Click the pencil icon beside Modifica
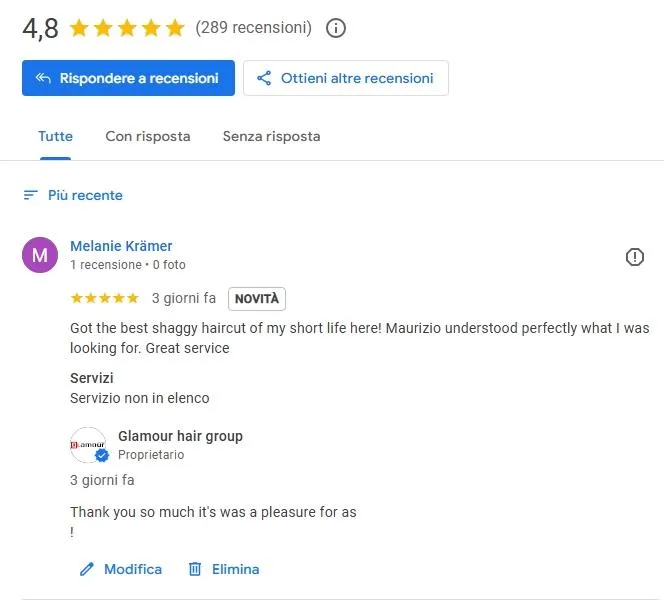 [86, 569]
